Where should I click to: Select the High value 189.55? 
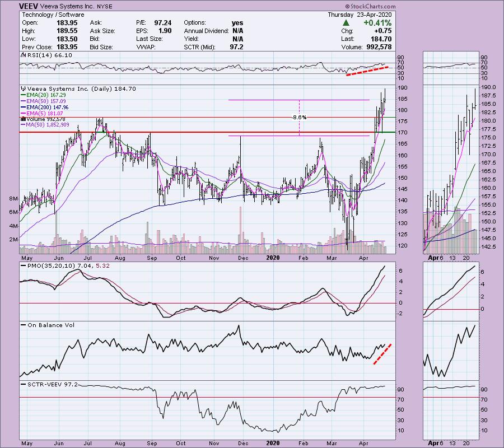coord(67,31)
